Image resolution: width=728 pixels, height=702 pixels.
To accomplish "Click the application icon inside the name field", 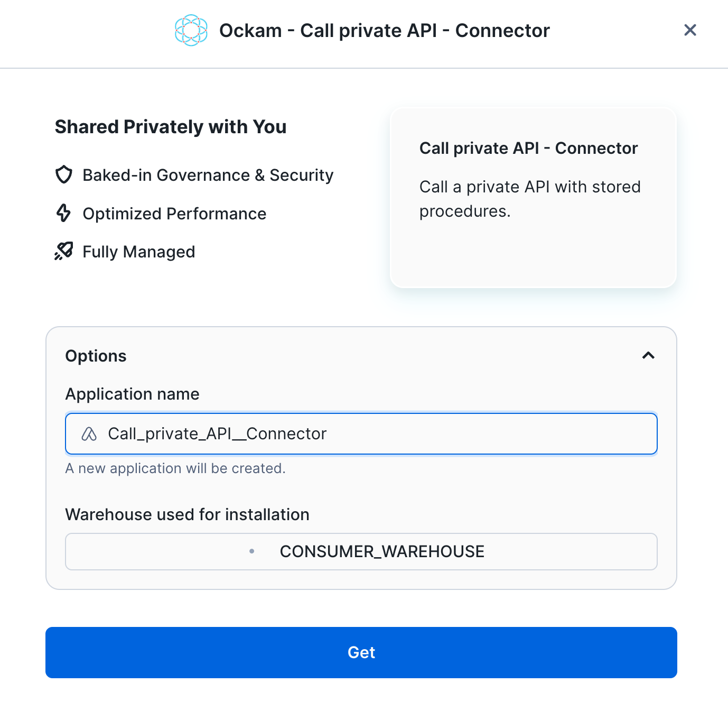I will (x=89, y=434).
